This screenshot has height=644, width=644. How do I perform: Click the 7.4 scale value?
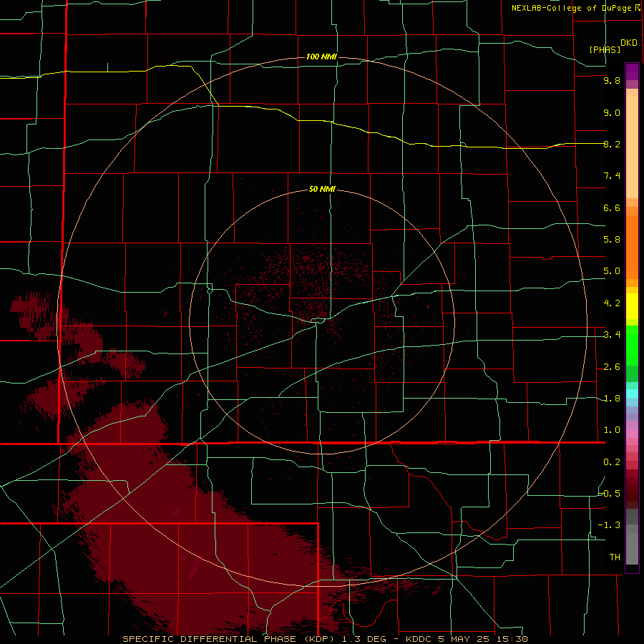click(612, 176)
